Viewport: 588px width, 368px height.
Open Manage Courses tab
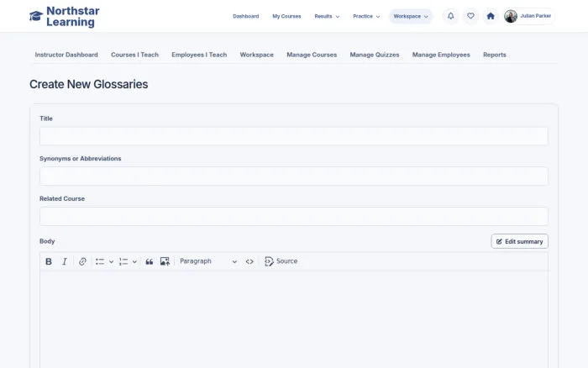pyautogui.click(x=312, y=55)
